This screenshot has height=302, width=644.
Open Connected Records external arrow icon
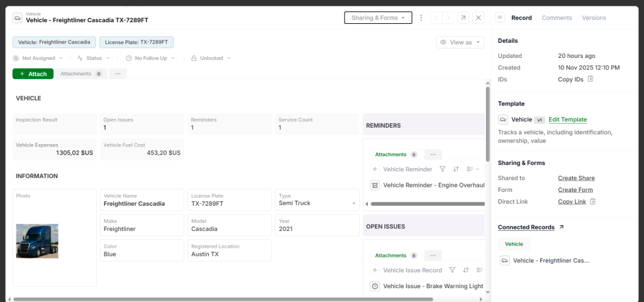pos(562,226)
